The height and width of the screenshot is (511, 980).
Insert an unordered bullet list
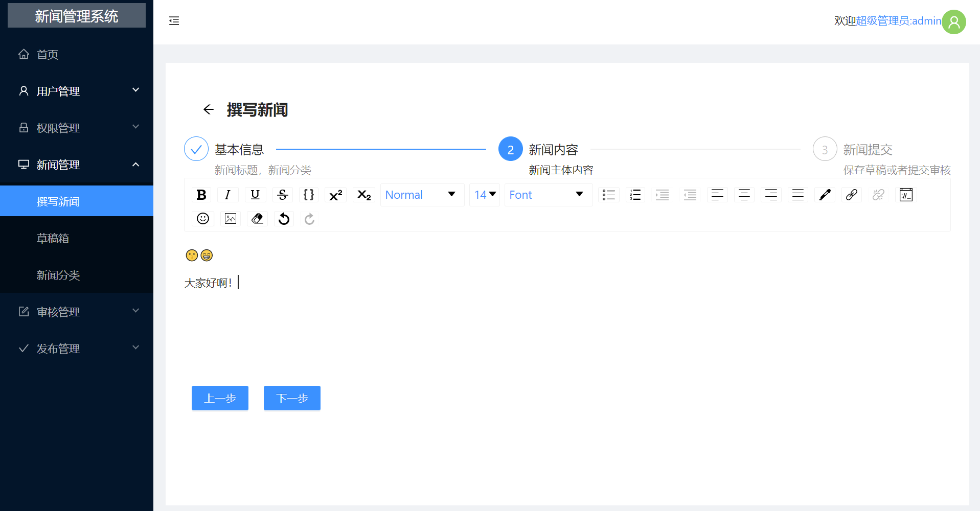point(608,195)
